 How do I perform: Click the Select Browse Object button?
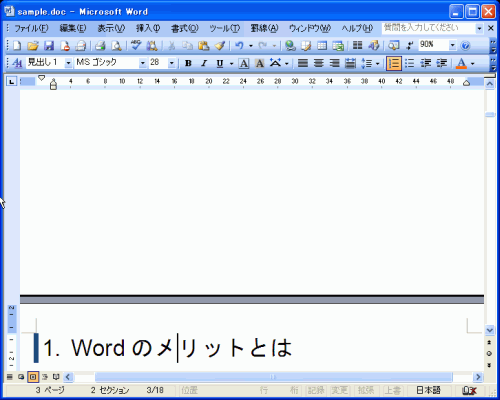click(489, 353)
